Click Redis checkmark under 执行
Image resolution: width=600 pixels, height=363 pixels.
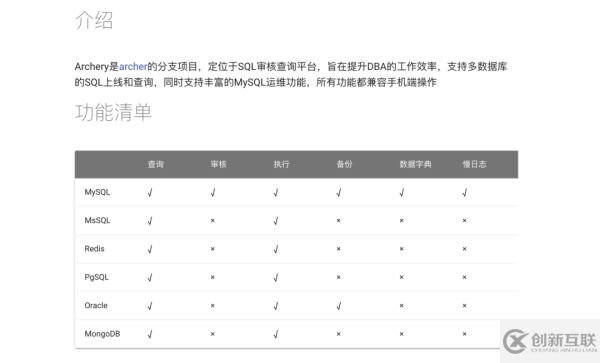[x=276, y=249]
